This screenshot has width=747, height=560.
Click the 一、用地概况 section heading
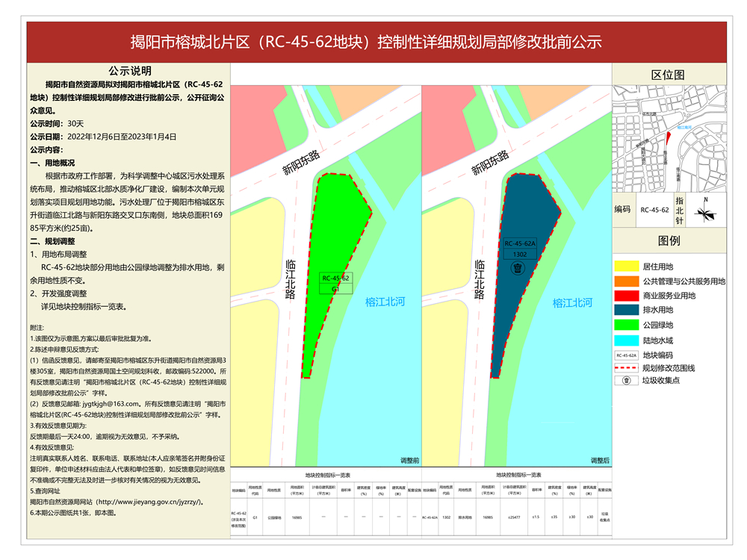coord(52,163)
